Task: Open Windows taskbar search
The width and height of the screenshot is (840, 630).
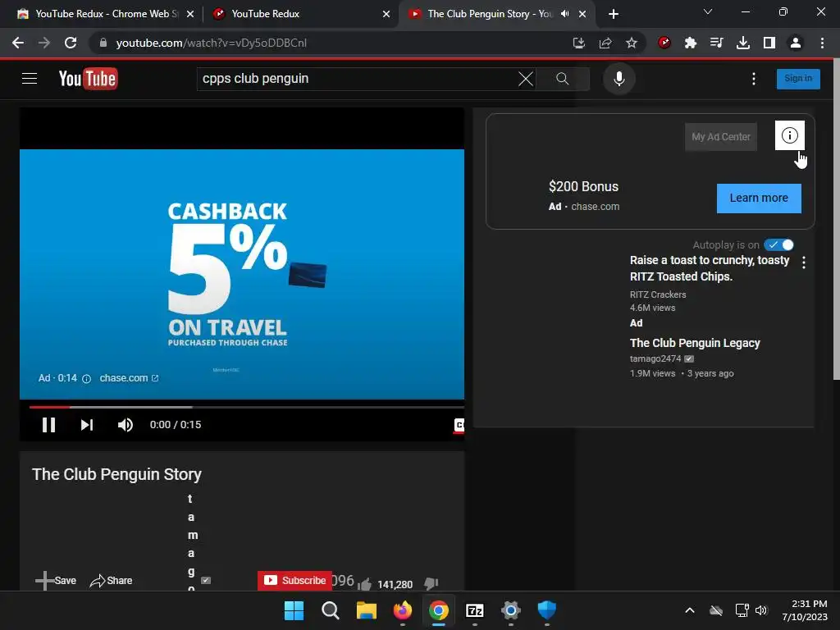Action: pyautogui.click(x=330, y=610)
